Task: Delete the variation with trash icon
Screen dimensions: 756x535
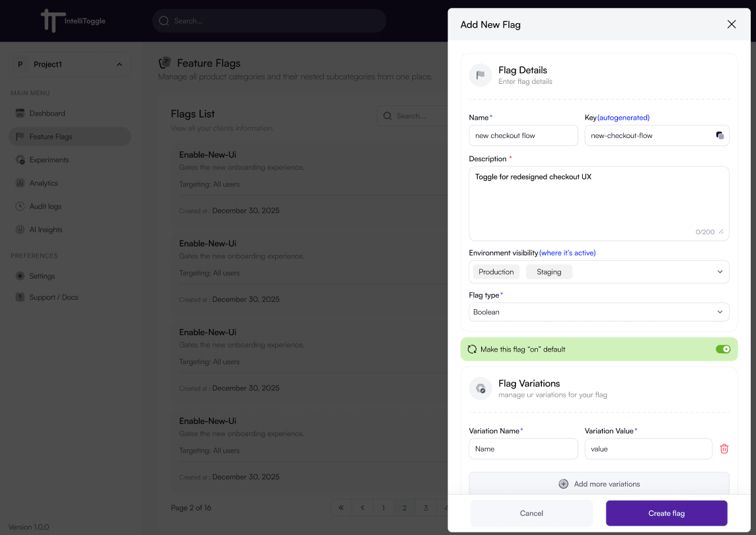Action: click(724, 449)
